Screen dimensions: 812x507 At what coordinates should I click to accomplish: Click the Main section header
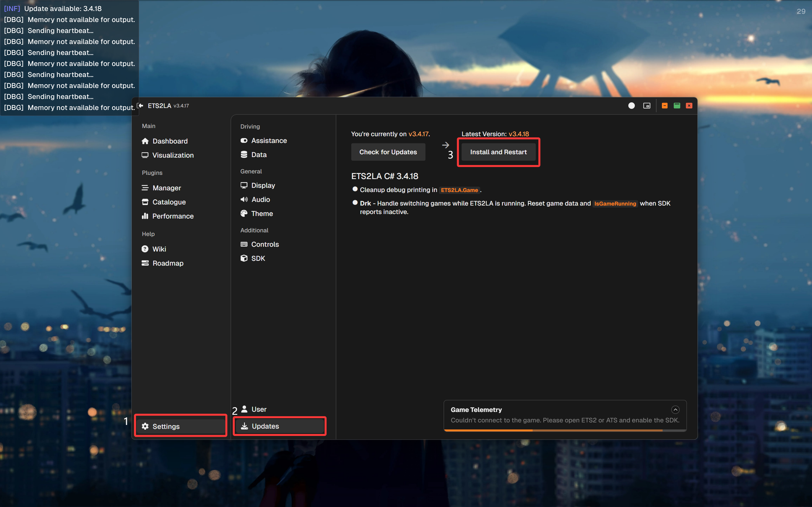coord(149,126)
